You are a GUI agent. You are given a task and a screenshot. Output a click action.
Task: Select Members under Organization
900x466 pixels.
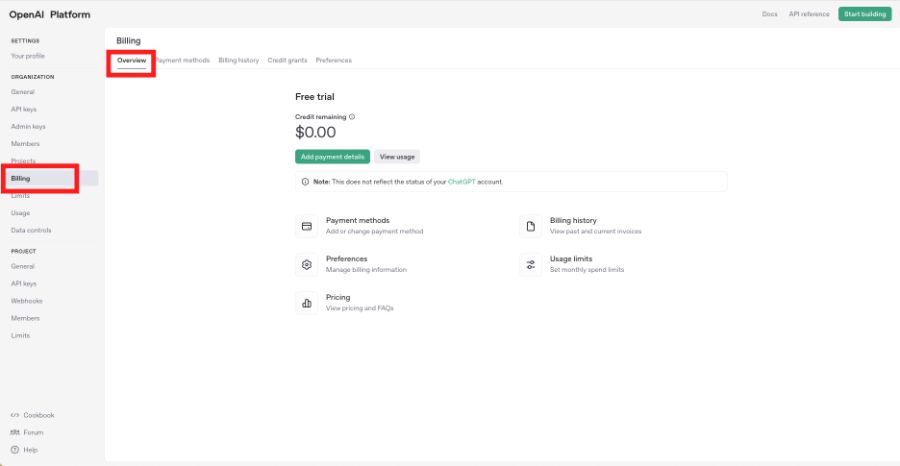pyautogui.click(x=25, y=143)
